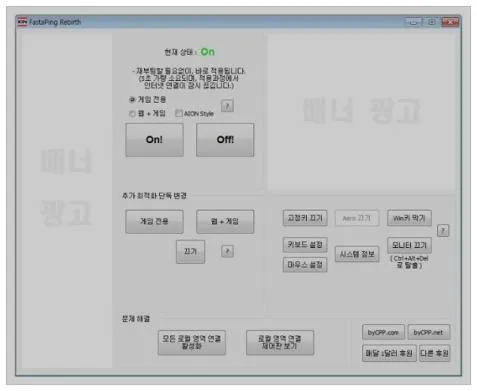Click the 다른 후원 button
The image size is (477, 391).
pos(434,353)
